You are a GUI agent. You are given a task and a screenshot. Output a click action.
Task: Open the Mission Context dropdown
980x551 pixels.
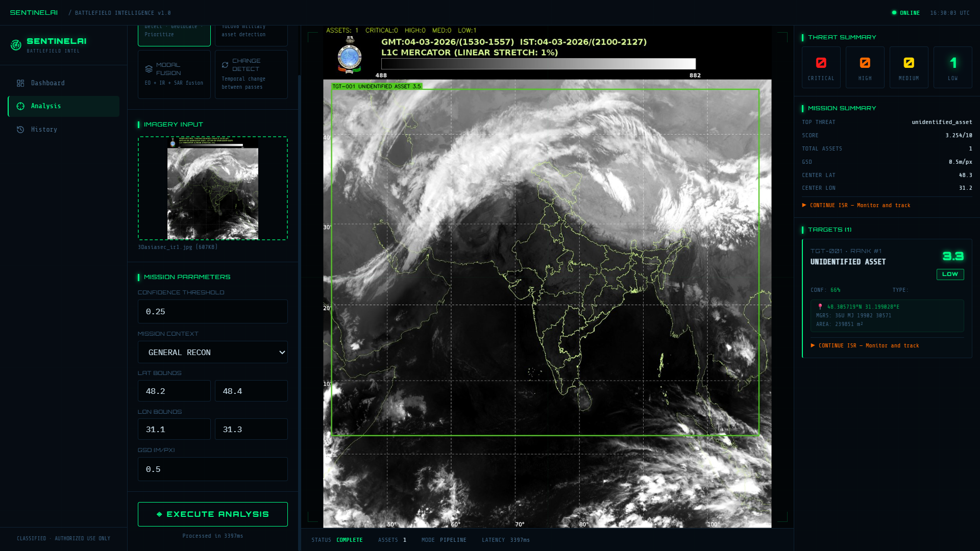click(213, 352)
